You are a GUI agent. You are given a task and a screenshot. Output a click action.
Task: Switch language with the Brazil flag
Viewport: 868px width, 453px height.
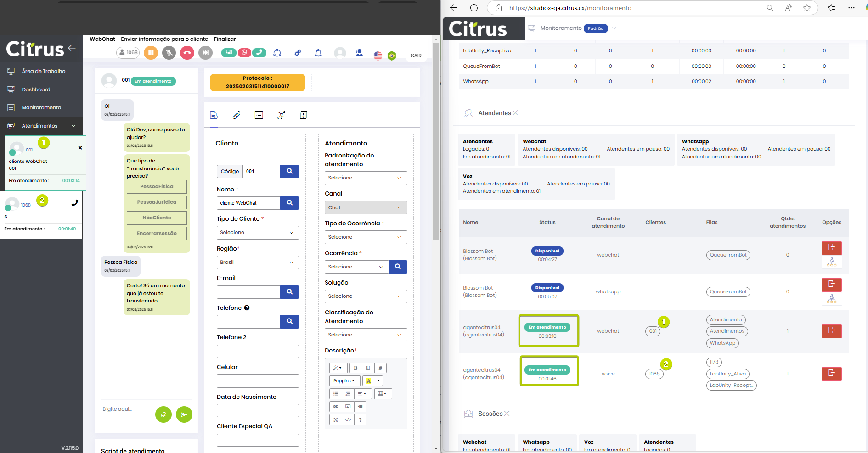tap(392, 56)
